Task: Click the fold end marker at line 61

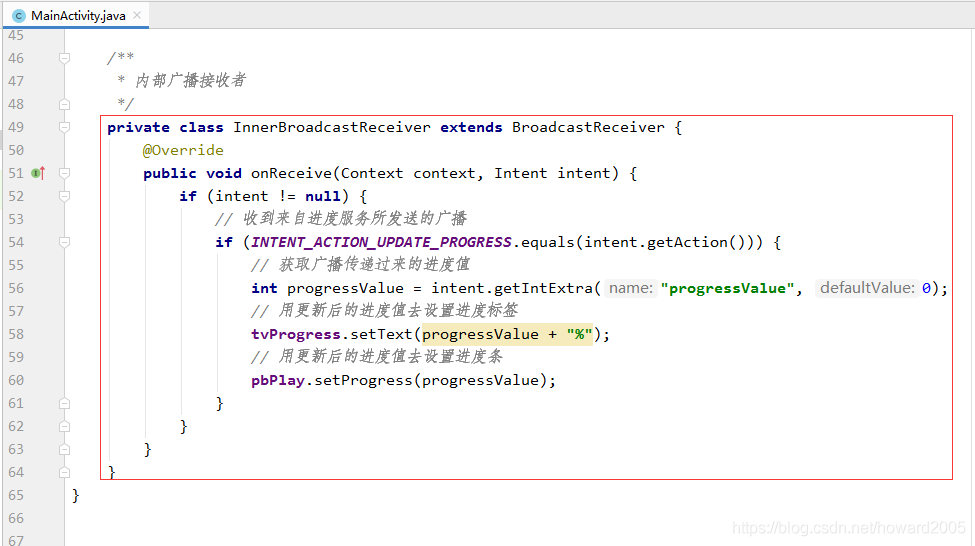Action: pyautogui.click(x=64, y=403)
